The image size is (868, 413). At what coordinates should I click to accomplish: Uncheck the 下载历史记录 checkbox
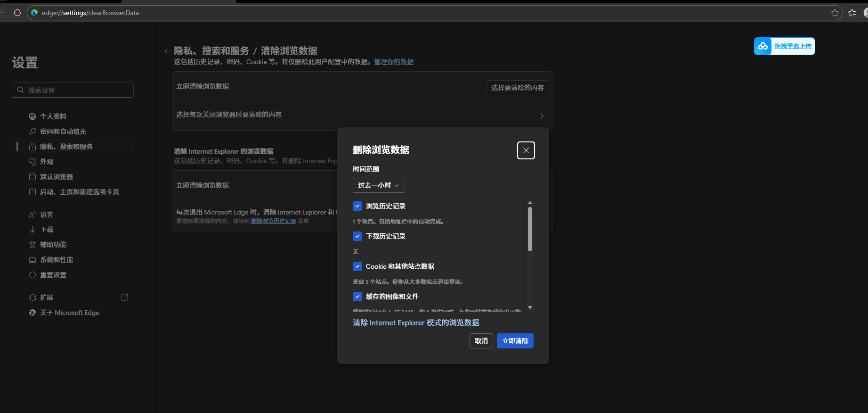click(357, 236)
